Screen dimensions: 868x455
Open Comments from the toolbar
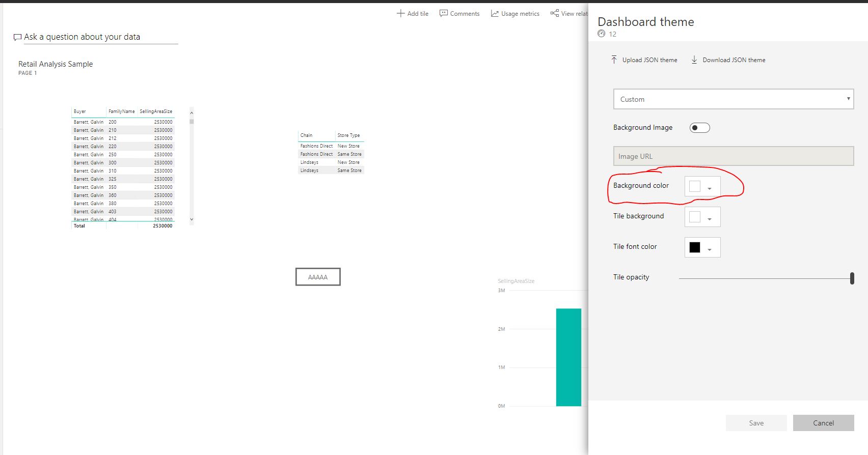pos(459,14)
